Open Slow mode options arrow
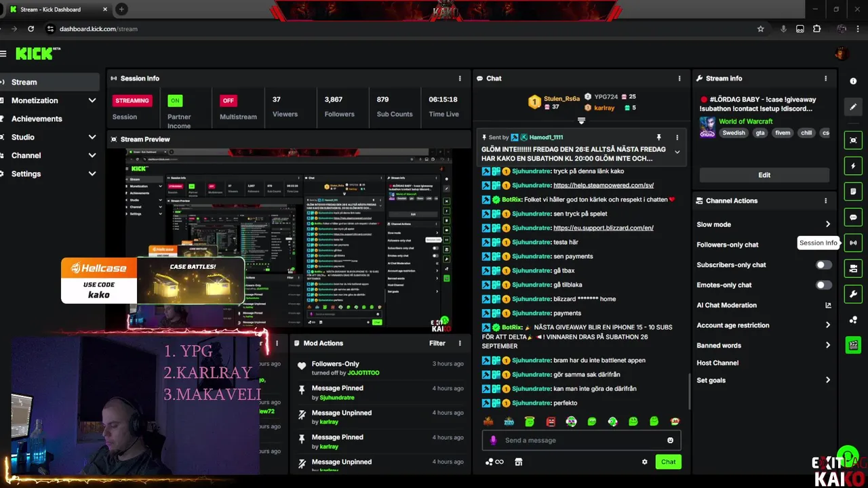Screen dimensions: 868x488 (828, 224)
